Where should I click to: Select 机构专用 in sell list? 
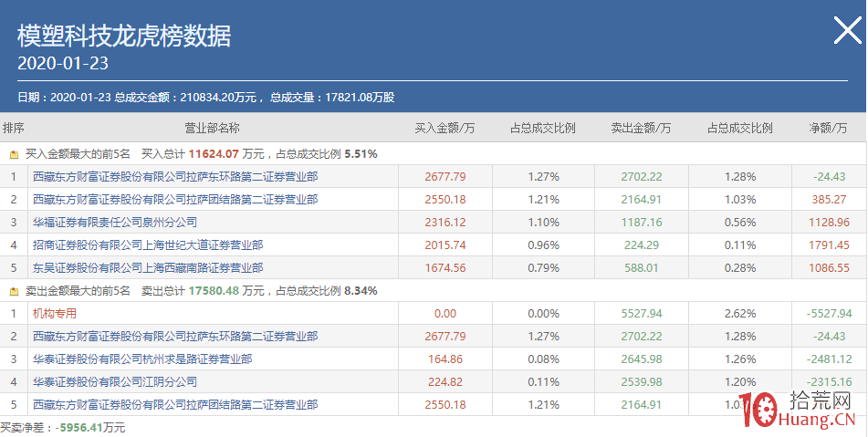55,313
